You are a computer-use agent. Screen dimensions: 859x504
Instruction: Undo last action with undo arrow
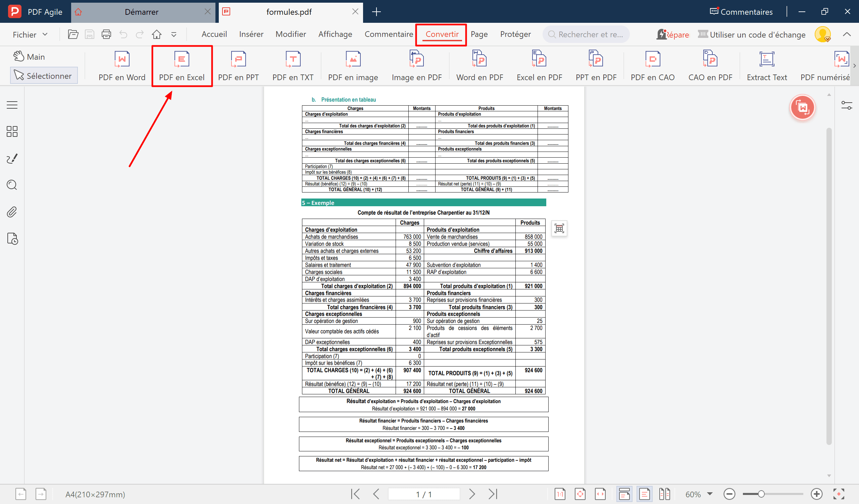coord(123,35)
